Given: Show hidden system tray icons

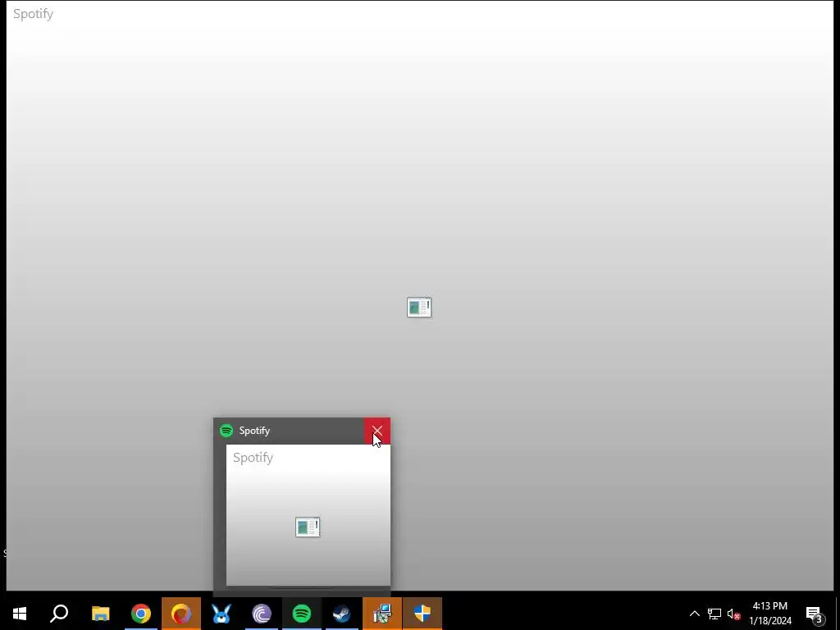Looking at the screenshot, I should pos(694,614).
